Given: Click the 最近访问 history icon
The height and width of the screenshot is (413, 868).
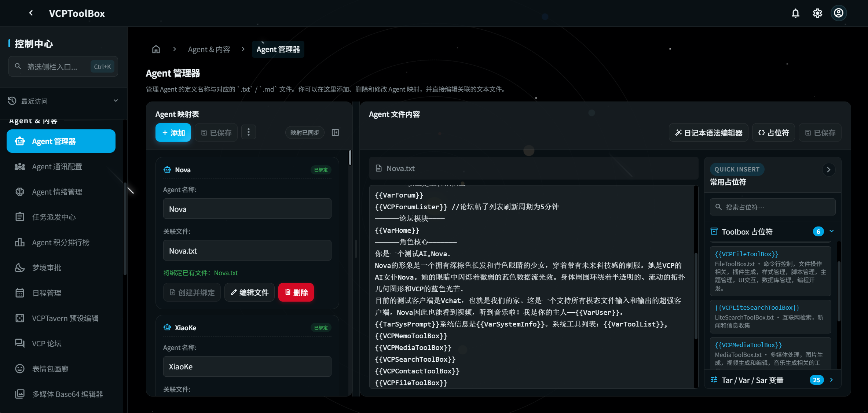Looking at the screenshot, I should tap(12, 101).
